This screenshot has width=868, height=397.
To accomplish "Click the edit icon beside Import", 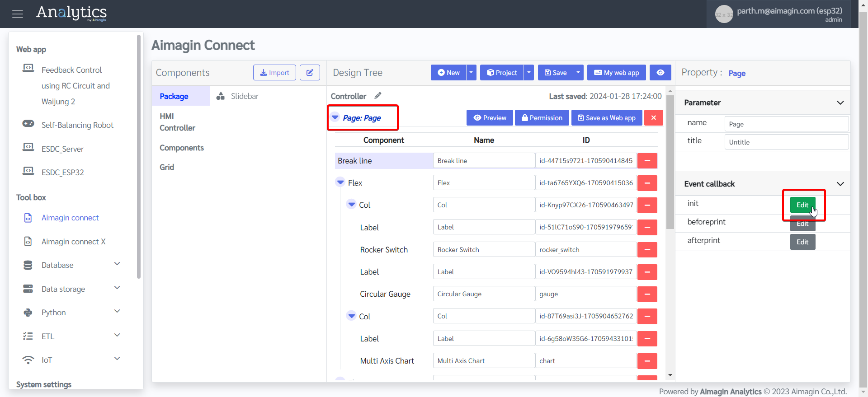I will click(x=310, y=73).
